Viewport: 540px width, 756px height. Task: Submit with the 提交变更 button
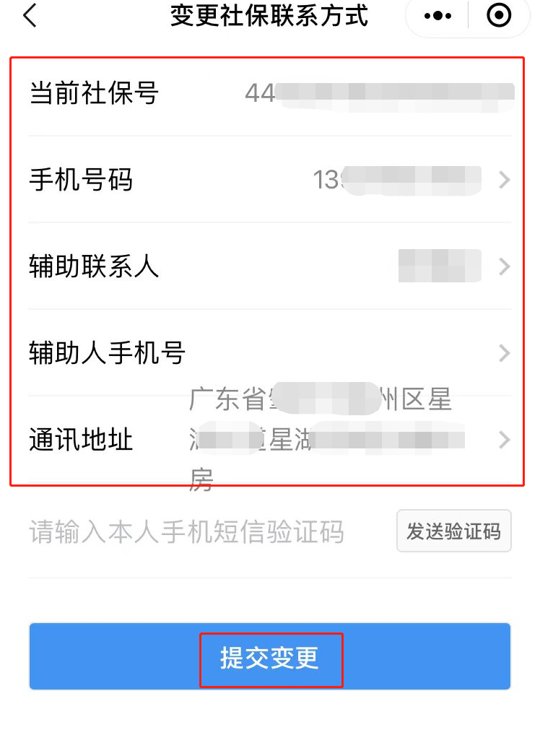pos(270,656)
